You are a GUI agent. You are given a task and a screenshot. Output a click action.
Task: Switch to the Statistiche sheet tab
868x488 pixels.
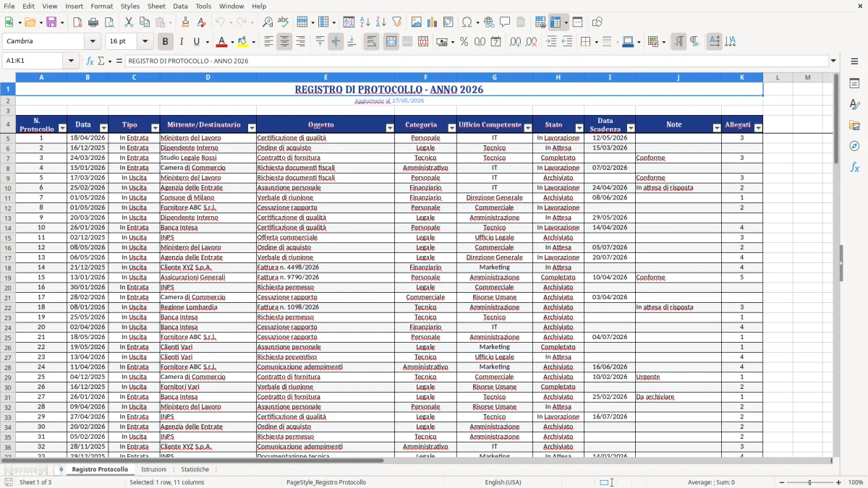pos(195,469)
